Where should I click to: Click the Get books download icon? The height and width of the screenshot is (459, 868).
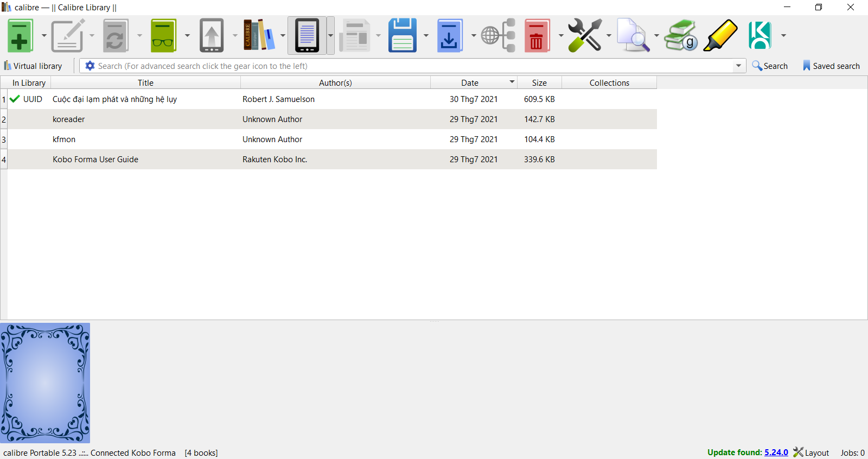pos(450,36)
